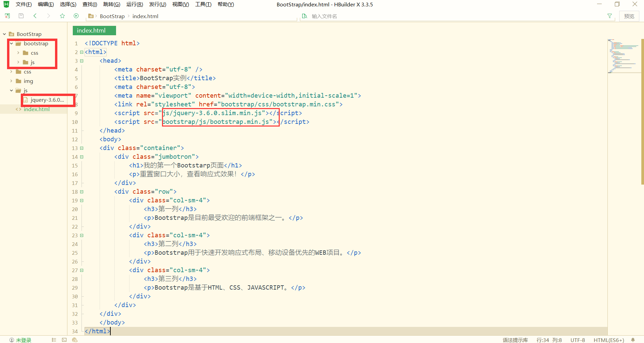Click the img folder icon
644x343 pixels.
pyautogui.click(x=18, y=81)
